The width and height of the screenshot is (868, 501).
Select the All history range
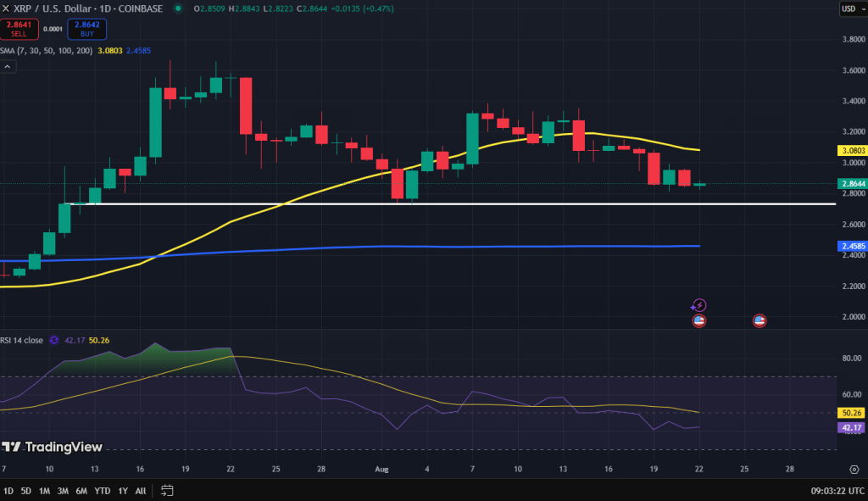click(140, 490)
